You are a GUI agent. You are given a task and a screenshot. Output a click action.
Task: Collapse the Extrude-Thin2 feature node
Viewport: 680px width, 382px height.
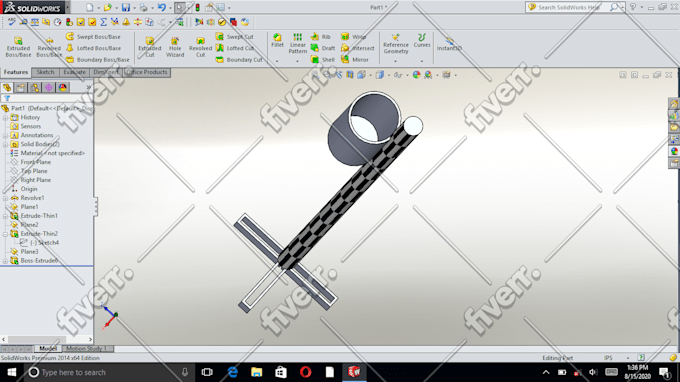coord(5,234)
